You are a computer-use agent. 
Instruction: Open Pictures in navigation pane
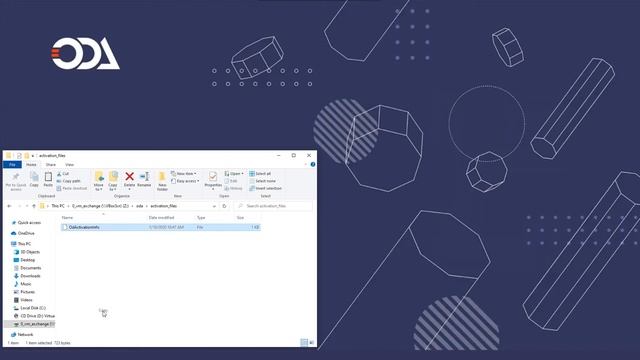[x=27, y=292]
